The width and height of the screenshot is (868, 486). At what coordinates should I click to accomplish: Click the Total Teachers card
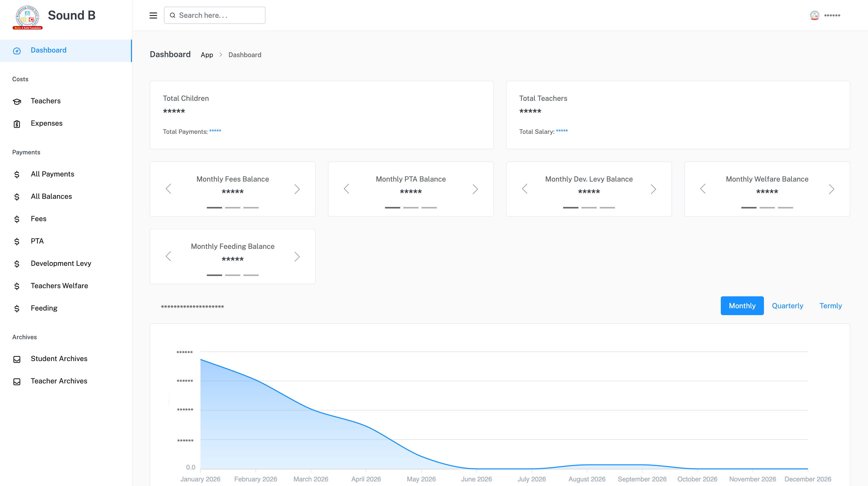678,115
